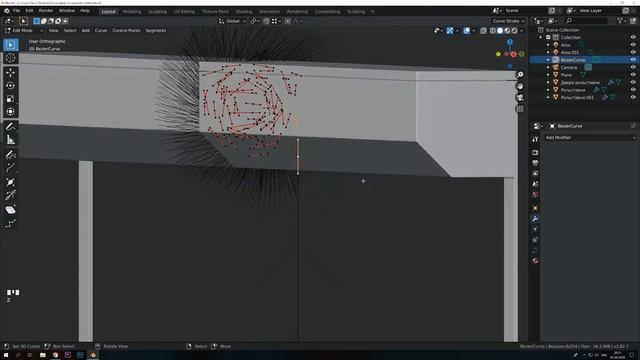Open the outliner filter dropdown
The width and height of the screenshot is (640, 360).
point(622,21)
